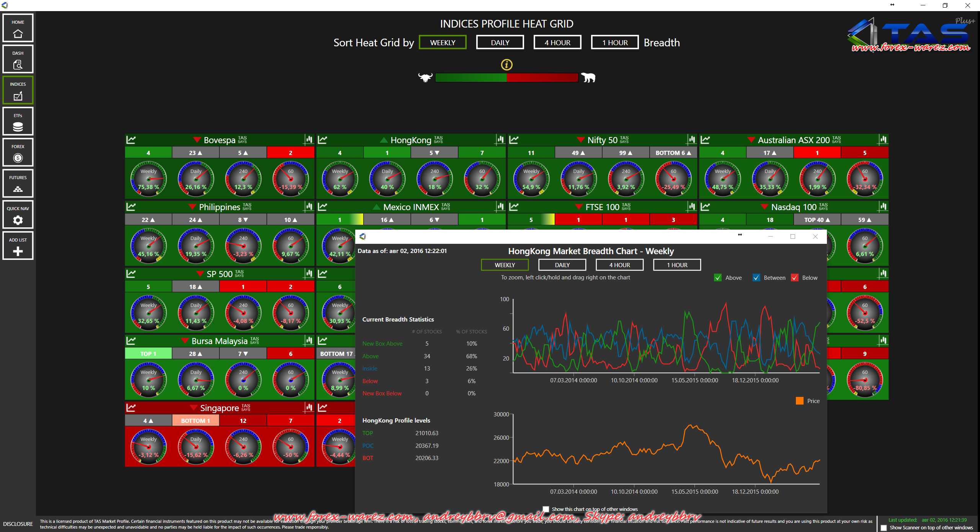This screenshot has height=532, width=980.
Task: Sort heat grid by 1 HOUR
Action: pyautogui.click(x=614, y=42)
